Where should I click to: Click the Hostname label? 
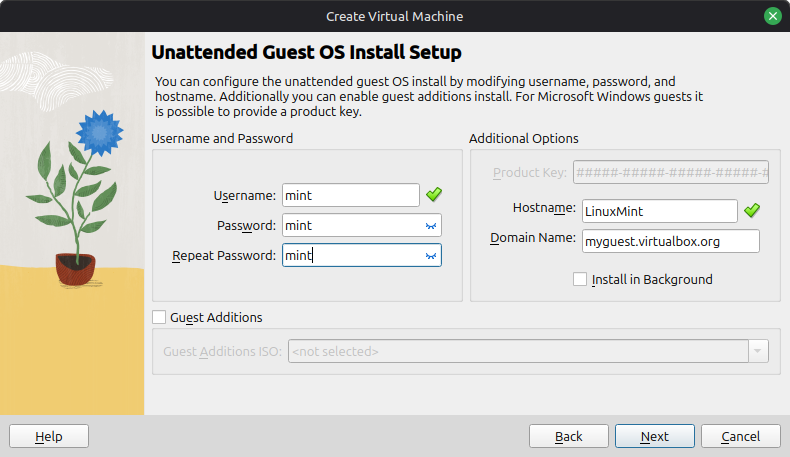click(x=544, y=208)
